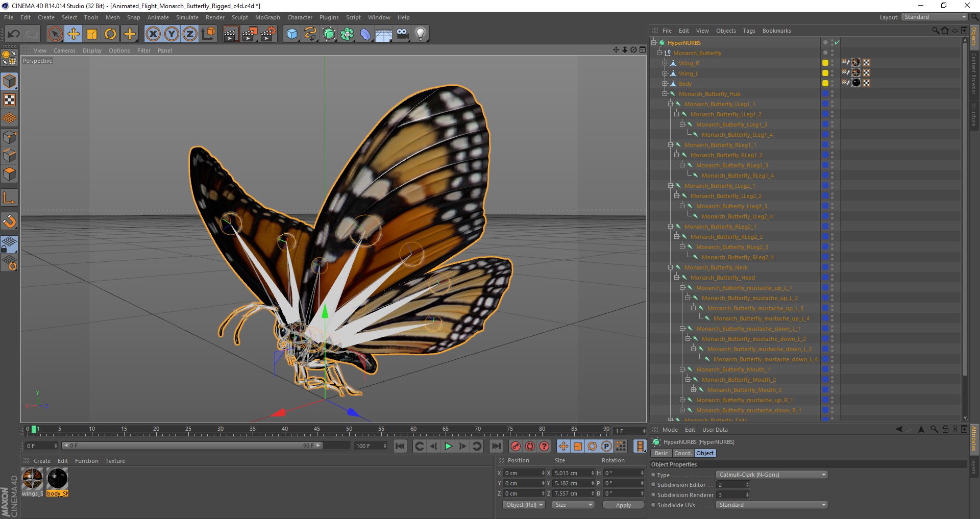Open the Subdivide UVs Standard dropdown
Screen dimensions: 980x519
click(772, 505)
